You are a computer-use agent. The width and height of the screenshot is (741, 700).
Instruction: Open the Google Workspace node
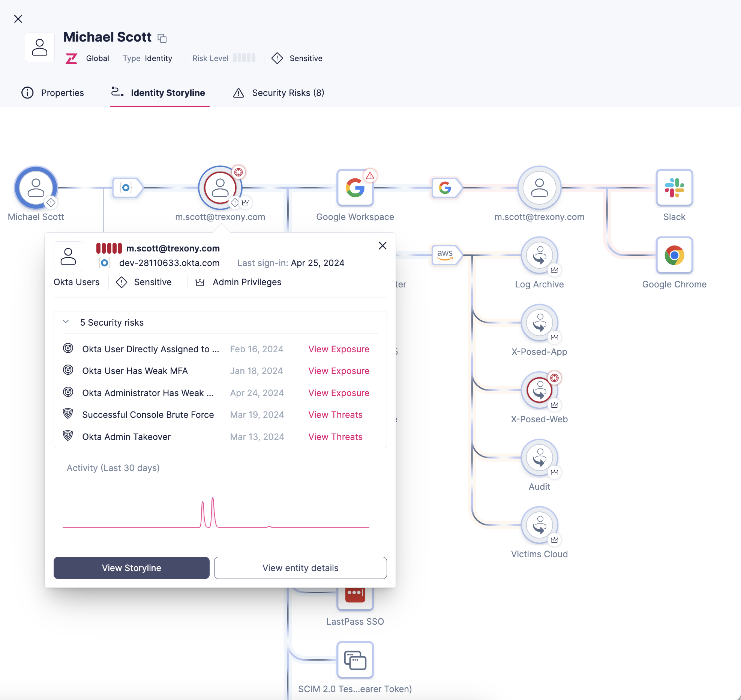click(355, 188)
